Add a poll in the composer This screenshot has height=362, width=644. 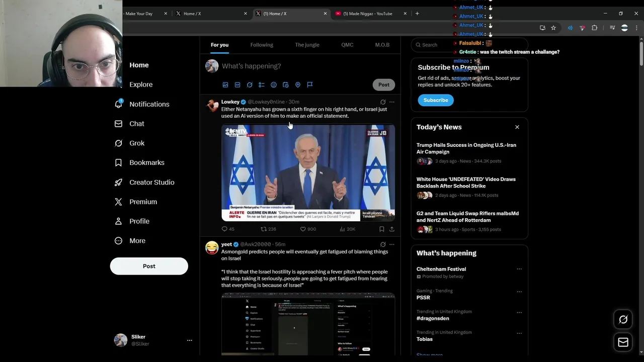point(262,85)
